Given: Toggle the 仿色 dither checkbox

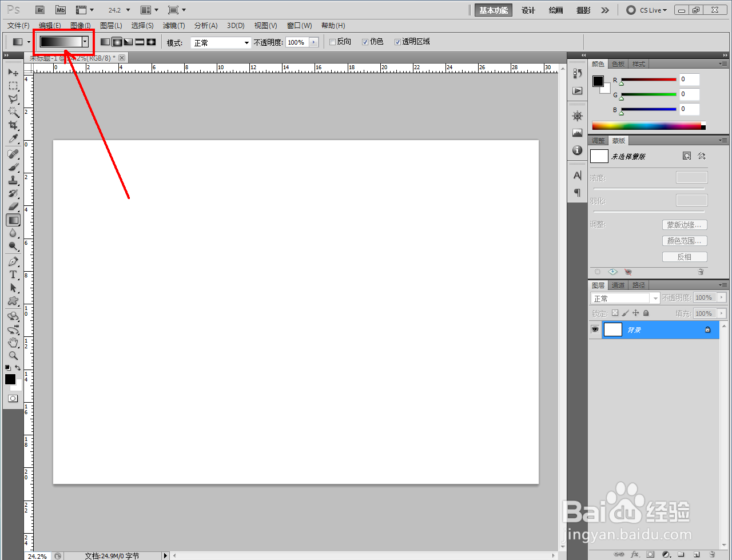Looking at the screenshot, I should [x=365, y=42].
